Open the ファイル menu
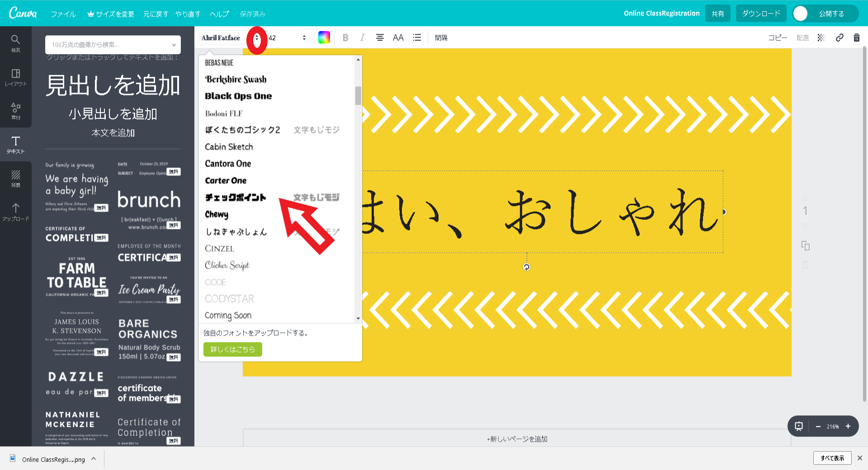 click(63, 14)
